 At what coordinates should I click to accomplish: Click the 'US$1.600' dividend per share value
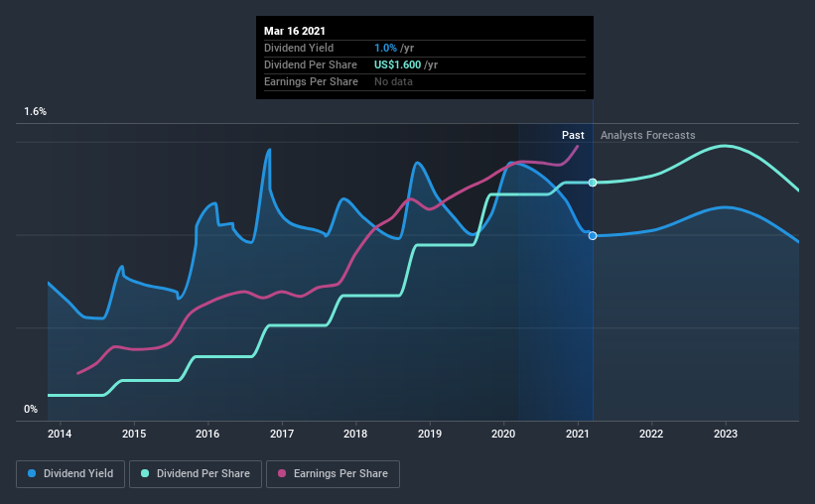(x=398, y=64)
